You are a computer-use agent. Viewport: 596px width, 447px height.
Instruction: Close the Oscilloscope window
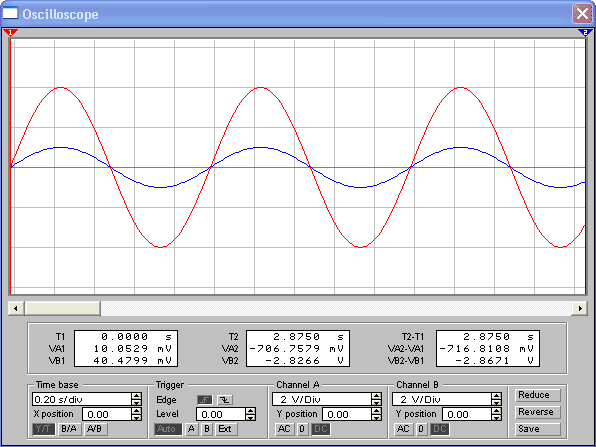coord(582,14)
